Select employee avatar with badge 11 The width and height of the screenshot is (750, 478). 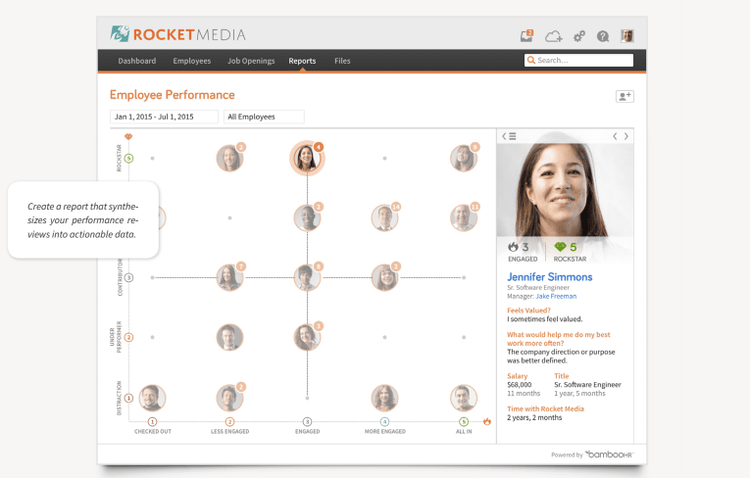click(463, 218)
